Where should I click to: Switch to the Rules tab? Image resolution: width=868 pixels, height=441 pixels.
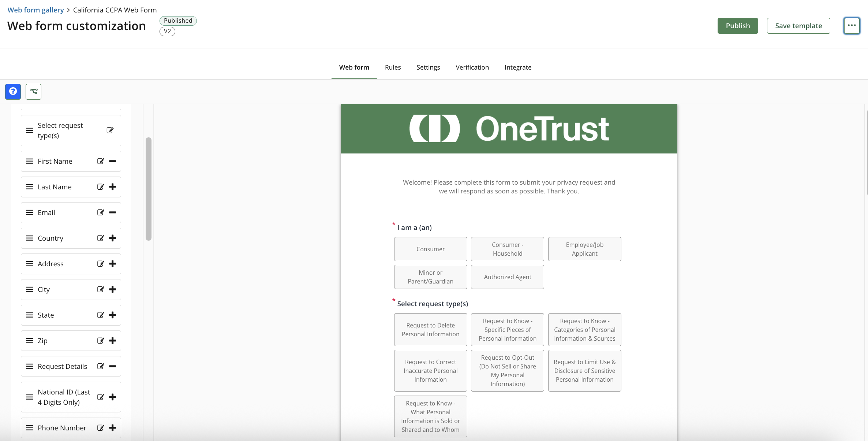[x=393, y=67]
